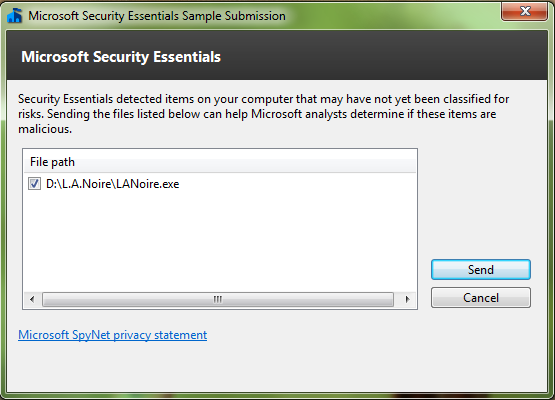Click the grip marks on the horizontal scrollbar

(218, 299)
